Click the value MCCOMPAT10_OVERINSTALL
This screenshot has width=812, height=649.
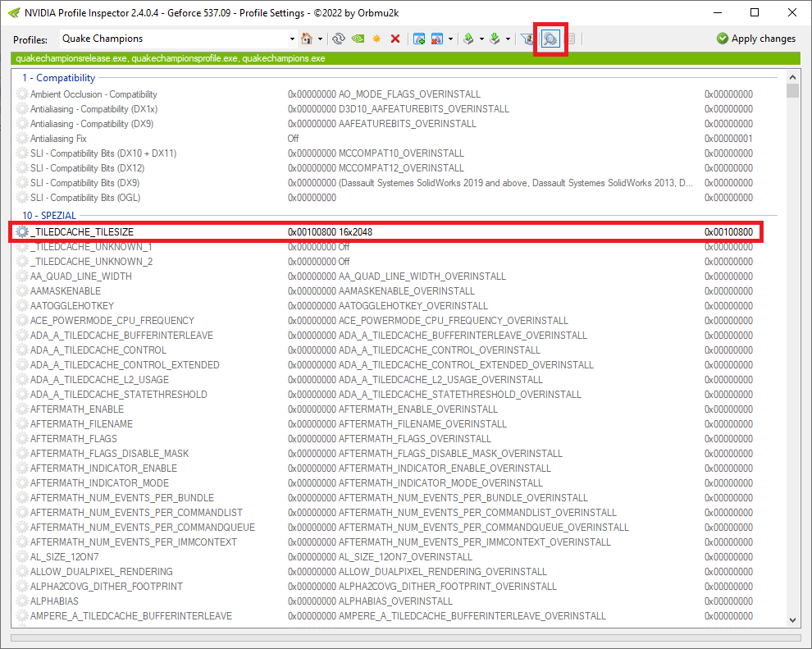pyautogui.click(x=401, y=153)
